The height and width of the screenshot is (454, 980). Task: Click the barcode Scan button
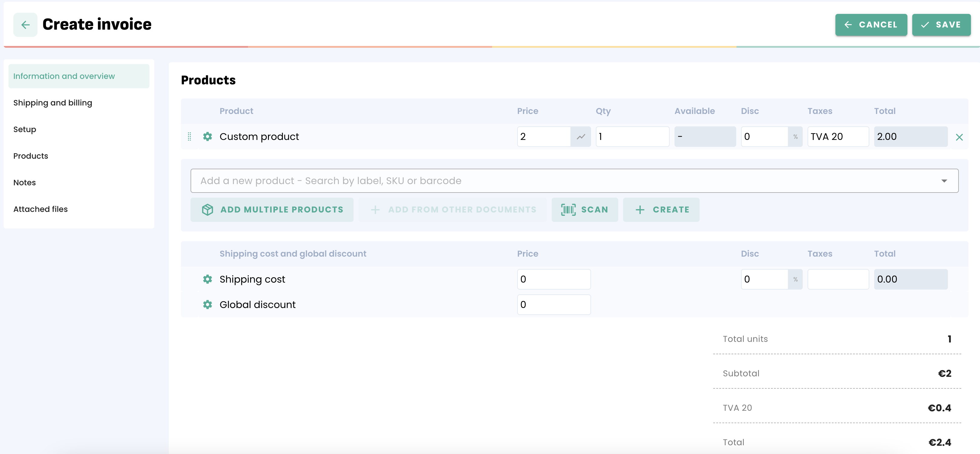584,209
